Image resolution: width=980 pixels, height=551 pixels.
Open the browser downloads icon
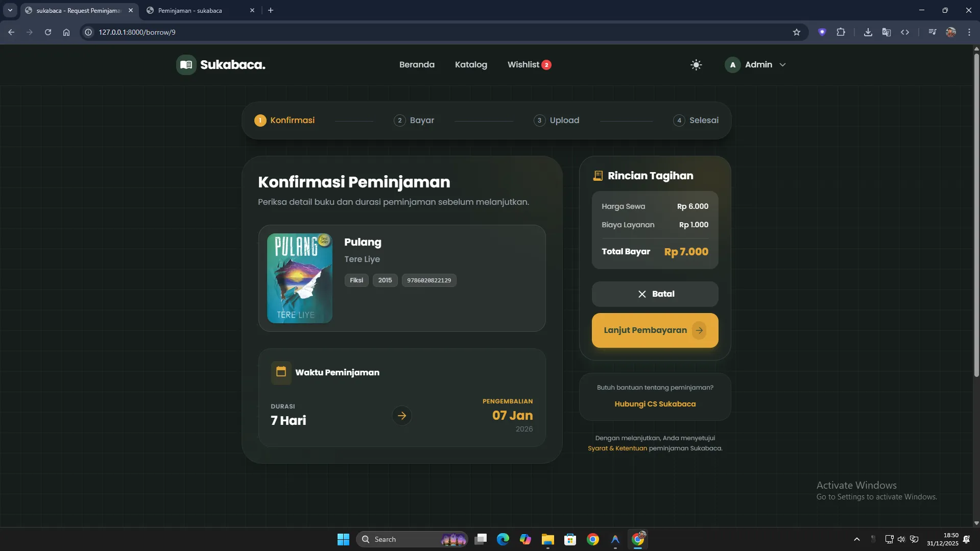(868, 32)
